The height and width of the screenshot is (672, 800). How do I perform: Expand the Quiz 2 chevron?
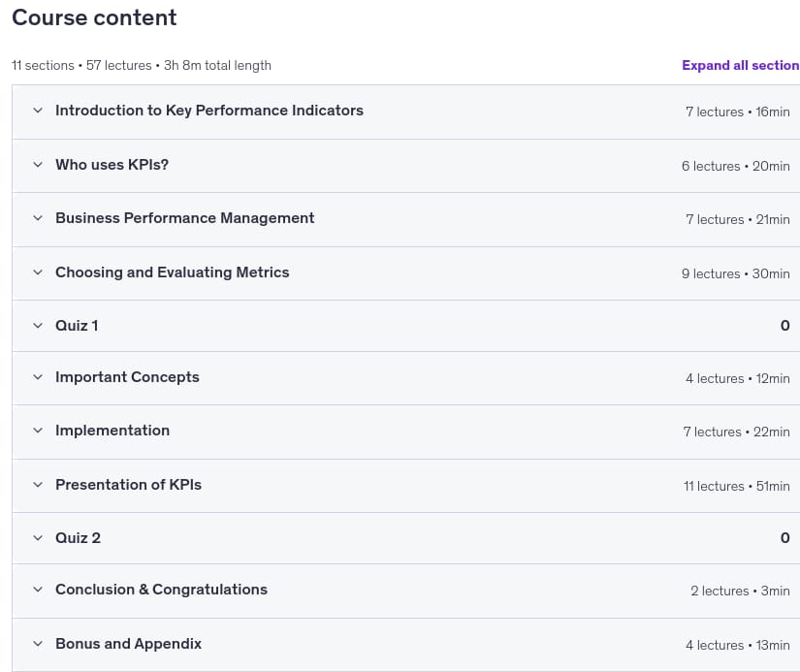(x=38, y=538)
